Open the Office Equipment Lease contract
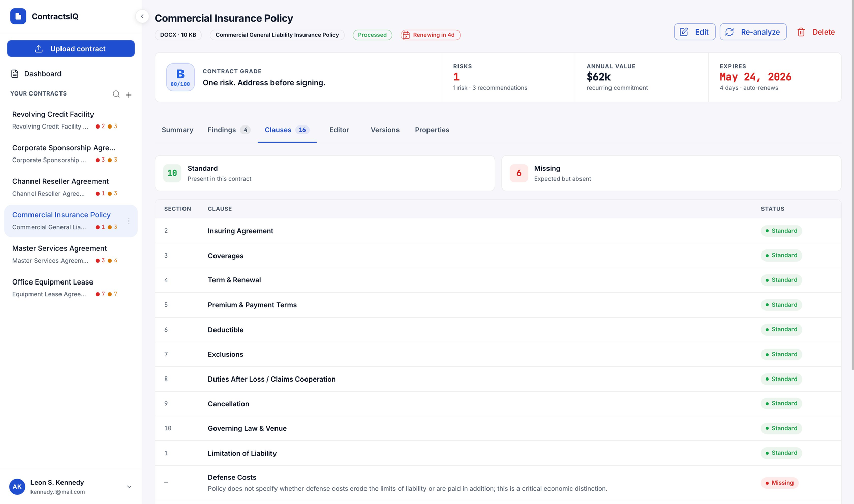The image size is (854, 504). (71, 288)
